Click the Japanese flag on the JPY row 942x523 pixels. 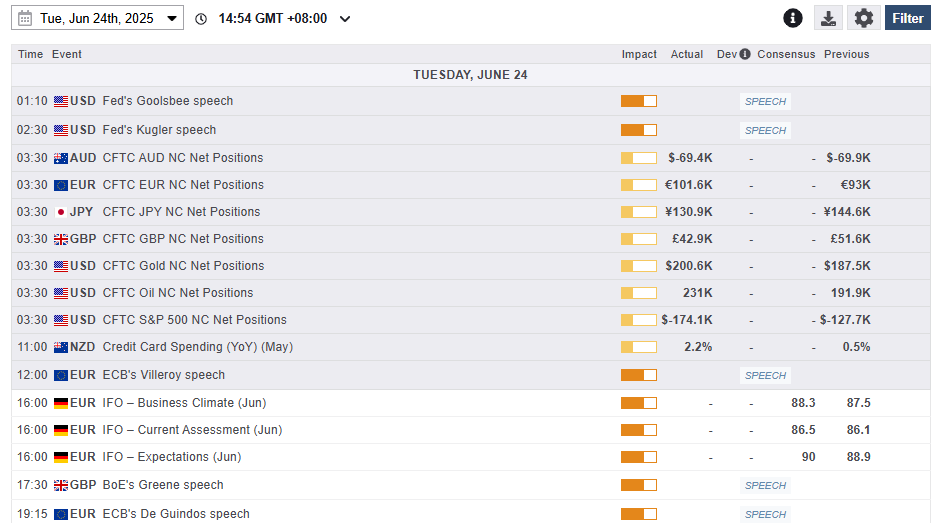[61, 212]
